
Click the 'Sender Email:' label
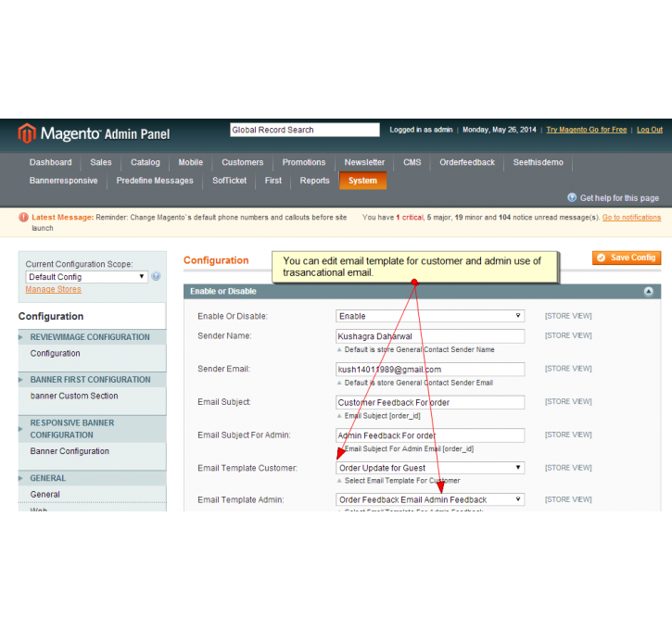(x=223, y=369)
